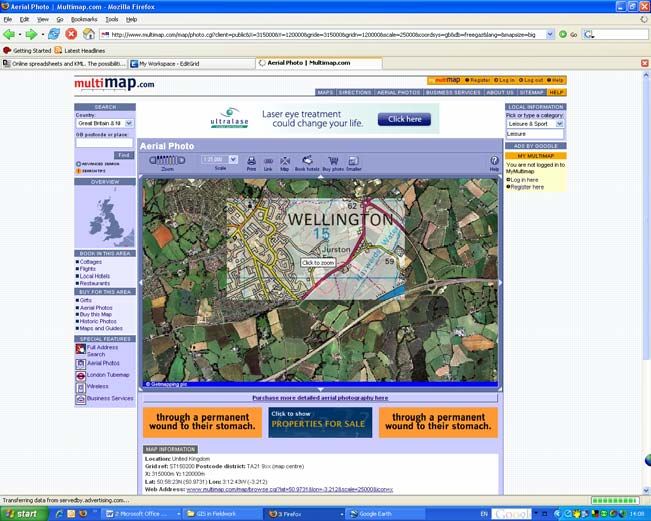The image size is (651, 521).
Task: Click the Find search button
Action: click(124, 155)
